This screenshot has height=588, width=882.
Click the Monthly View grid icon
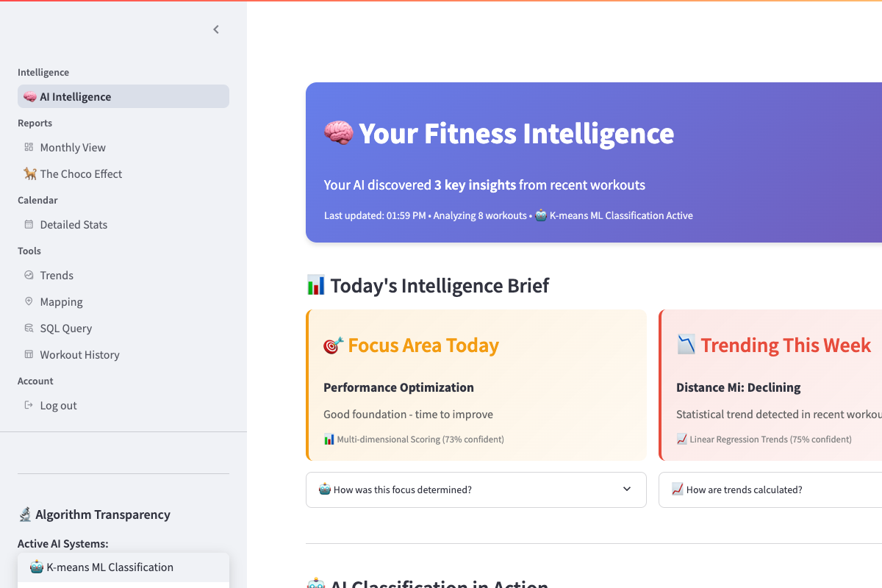coord(29,147)
